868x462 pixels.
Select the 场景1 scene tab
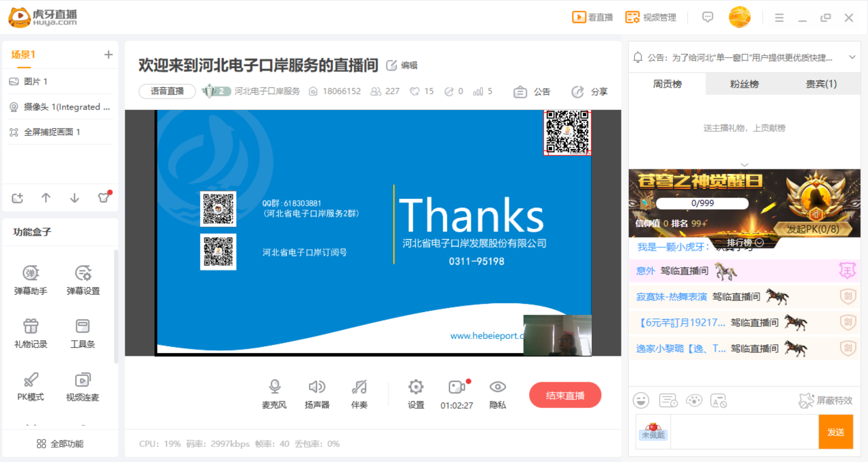23,55
